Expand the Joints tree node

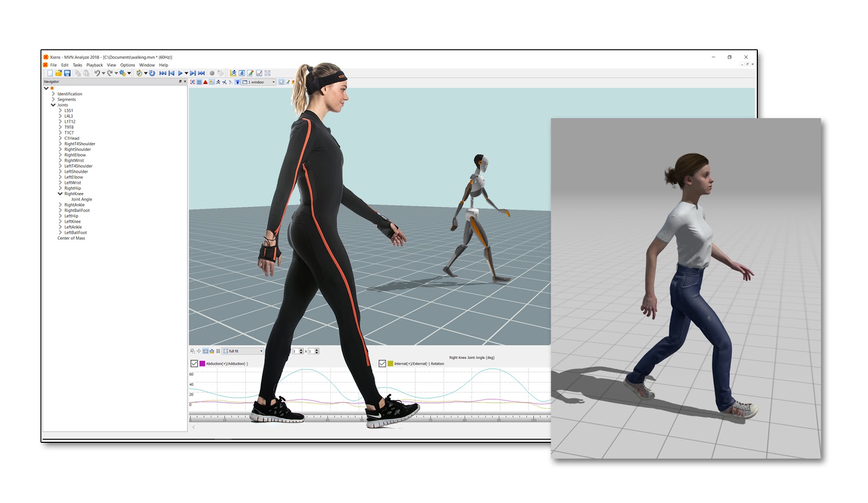click(53, 105)
